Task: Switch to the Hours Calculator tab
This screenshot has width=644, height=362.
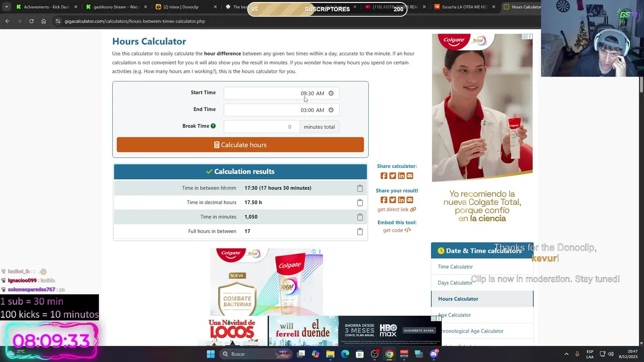Action: tap(522, 7)
